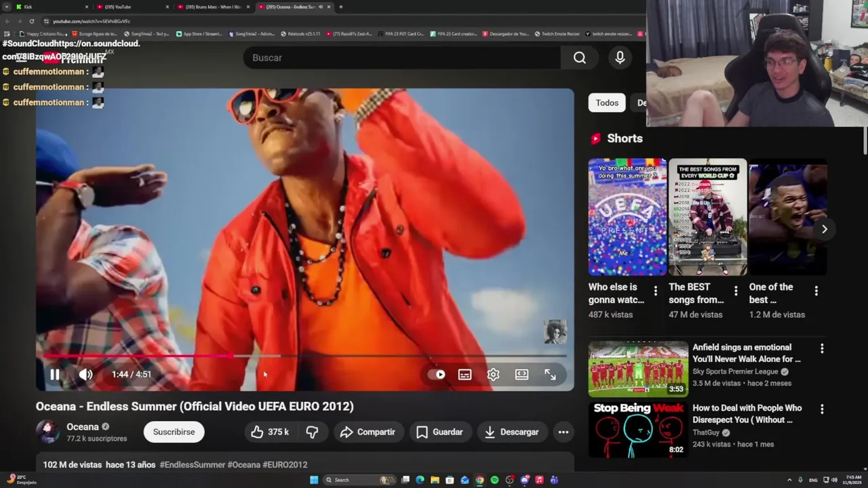Focus the Buscar search field
Image resolution: width=868 pixels, height=488 pixels.
[x=401, y=58]
